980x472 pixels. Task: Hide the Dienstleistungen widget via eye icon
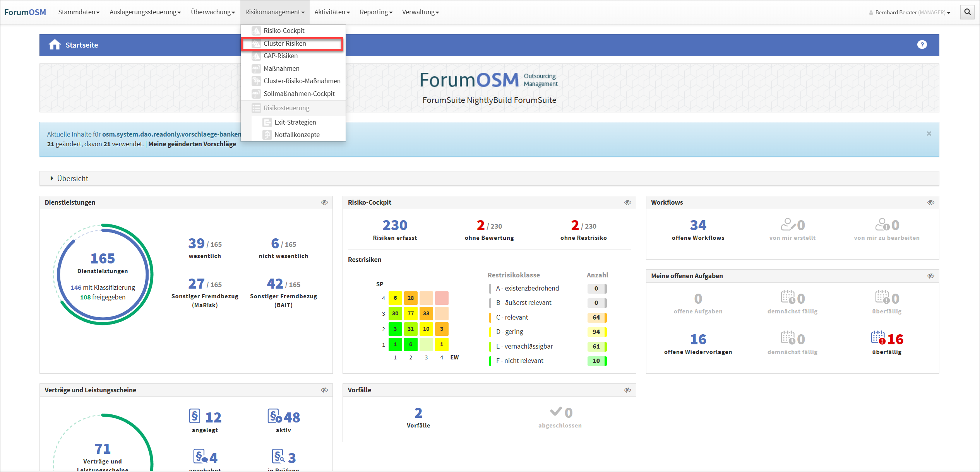[324, 202]
